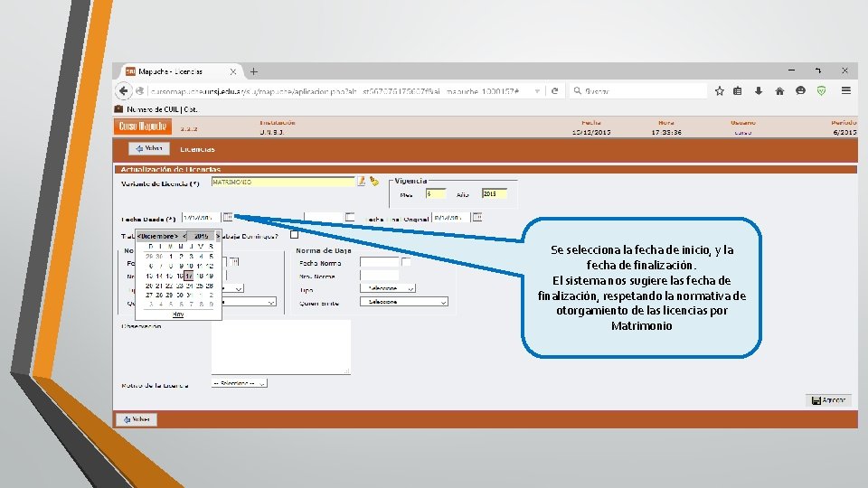
Task: Open the Motivo de la Licencia dropdown
Action: 239,383
